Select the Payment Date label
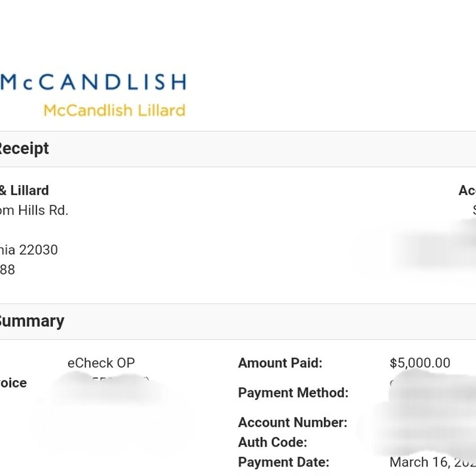The image size is (476, 476). click(x=284, y=462)
